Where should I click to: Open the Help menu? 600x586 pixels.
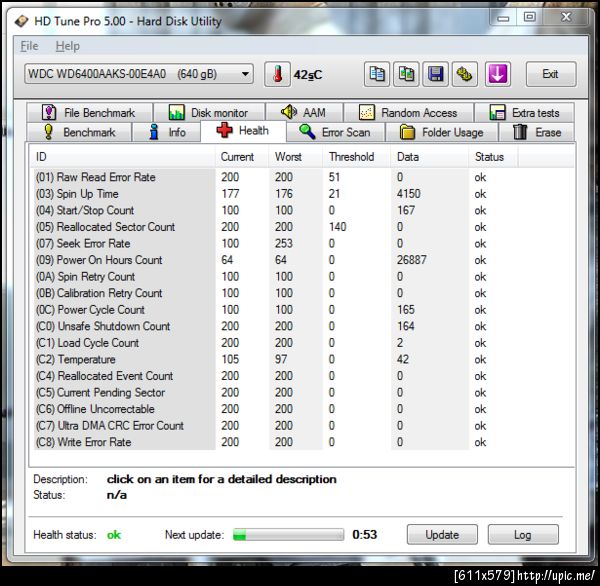68,46
